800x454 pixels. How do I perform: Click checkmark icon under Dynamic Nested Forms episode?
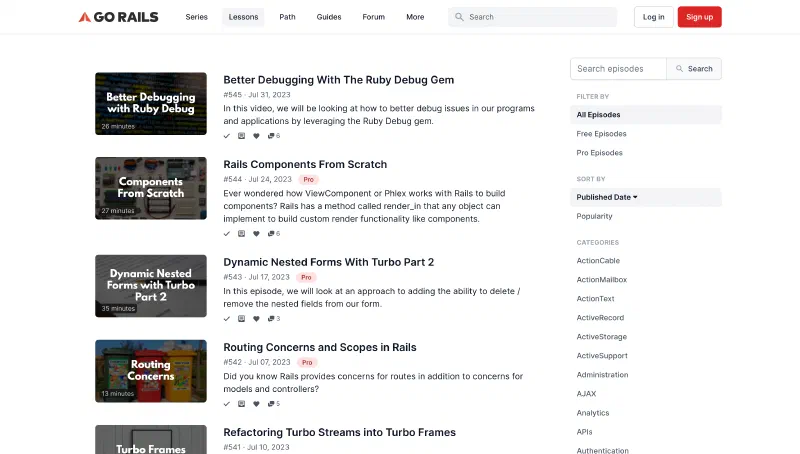tap(227, 319)
